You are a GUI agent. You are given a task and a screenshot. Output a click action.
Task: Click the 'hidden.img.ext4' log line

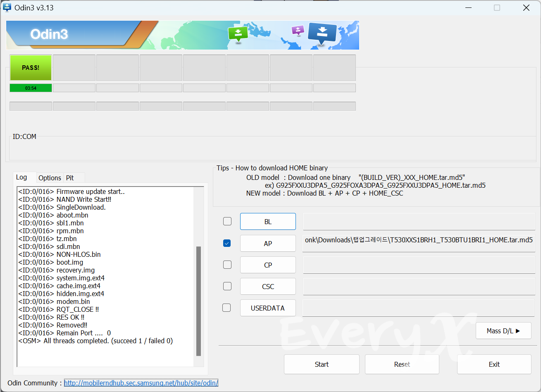[61, 294]
